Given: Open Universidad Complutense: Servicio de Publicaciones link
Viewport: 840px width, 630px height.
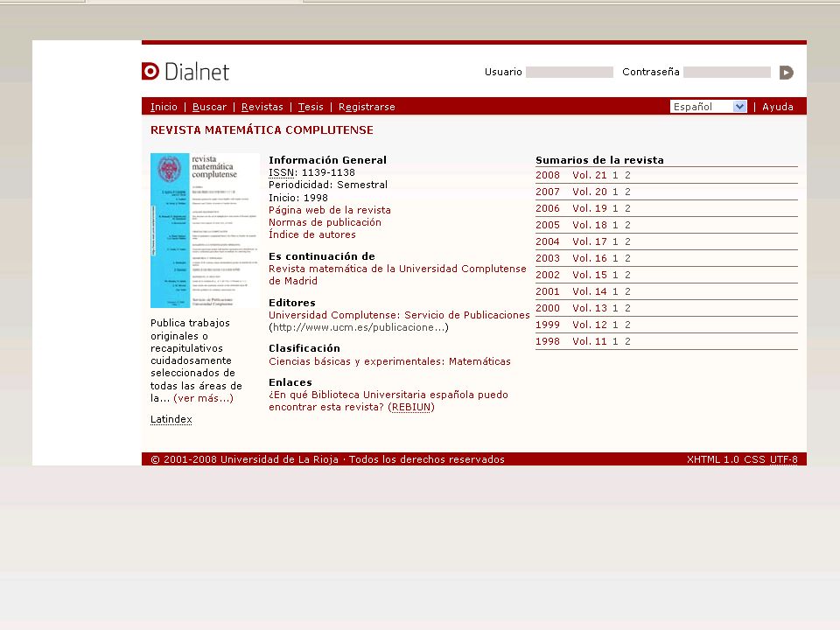Looking at the screenshot, I should pyautogui.click(x=399, y=315).
